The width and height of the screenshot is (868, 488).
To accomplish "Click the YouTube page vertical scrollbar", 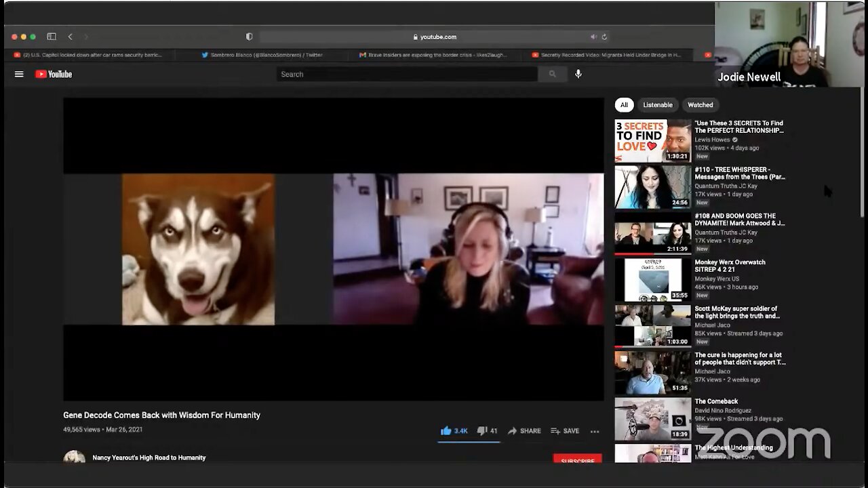I will 863,152.
